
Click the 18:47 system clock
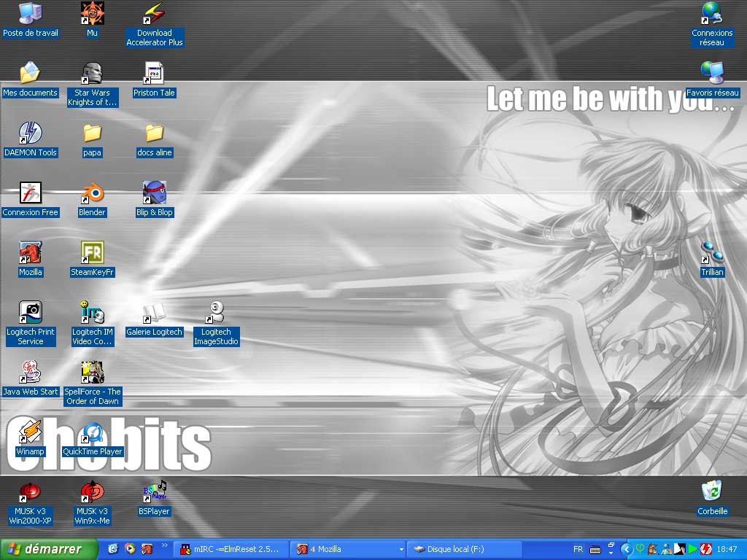pos(727,549)
